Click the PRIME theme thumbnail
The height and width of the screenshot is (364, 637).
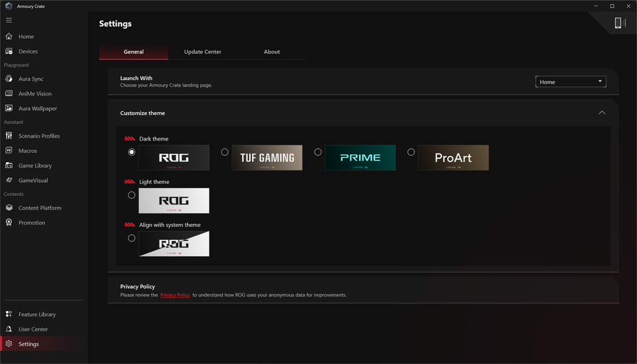pos(360,158)
